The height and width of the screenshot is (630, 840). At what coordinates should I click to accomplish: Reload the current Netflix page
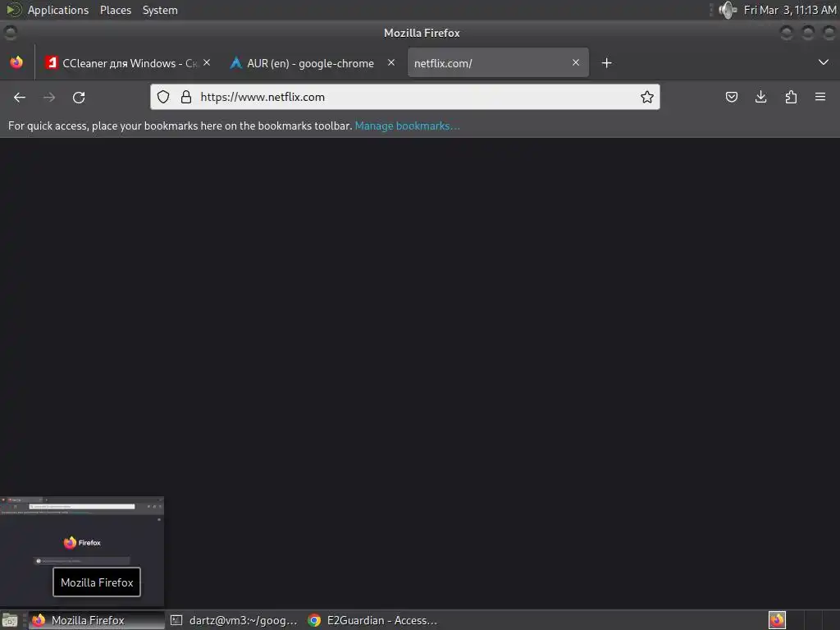pos(79,97)
